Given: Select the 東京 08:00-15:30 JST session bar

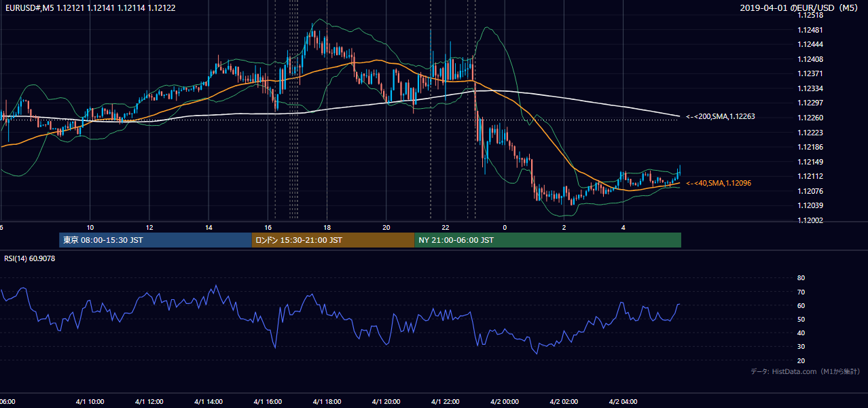Looking at the screenshot, I should tap(155, 240).
